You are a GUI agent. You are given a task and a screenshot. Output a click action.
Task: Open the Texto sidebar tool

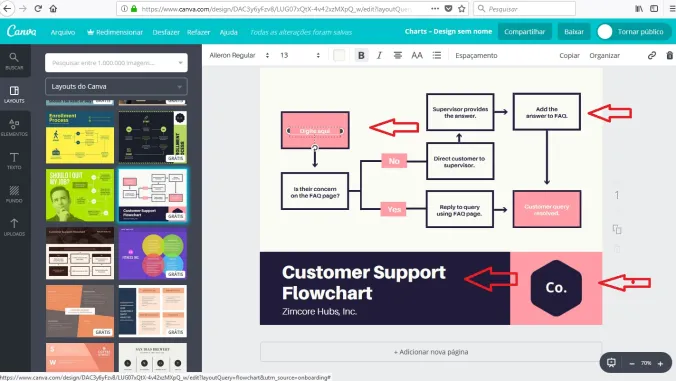click(14, 161)
